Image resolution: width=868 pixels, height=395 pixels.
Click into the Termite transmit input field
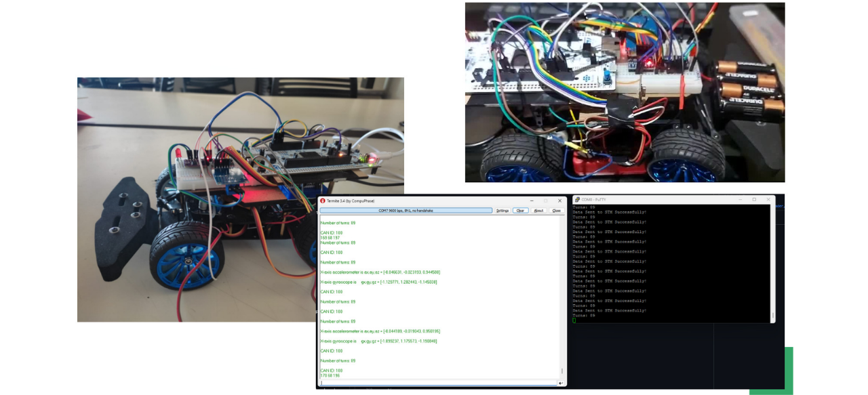pyautogui.click(x=438, y=383)
